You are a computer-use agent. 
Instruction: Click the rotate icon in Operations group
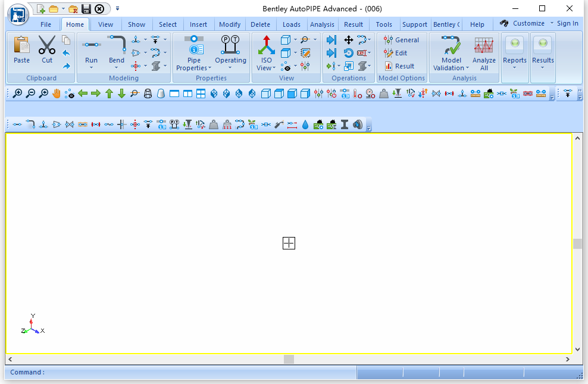point(348,53)
